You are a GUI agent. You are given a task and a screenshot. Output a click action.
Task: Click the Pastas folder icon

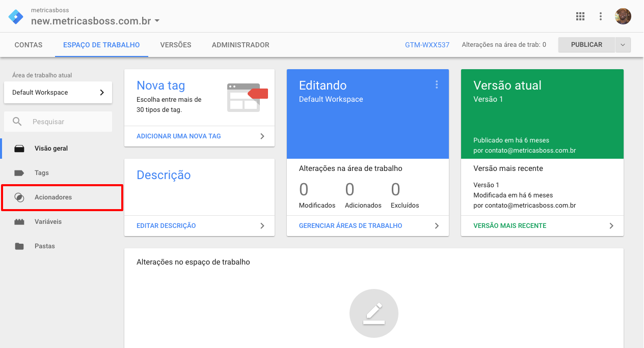click(x=19, y=246)
